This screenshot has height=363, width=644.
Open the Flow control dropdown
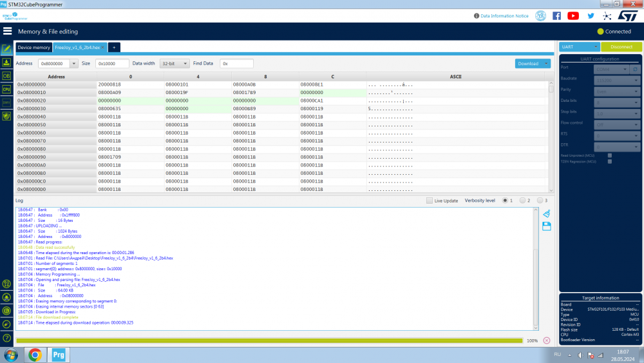point(617,124)
